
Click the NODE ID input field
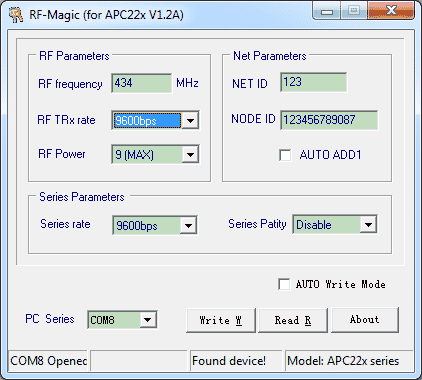329,120
